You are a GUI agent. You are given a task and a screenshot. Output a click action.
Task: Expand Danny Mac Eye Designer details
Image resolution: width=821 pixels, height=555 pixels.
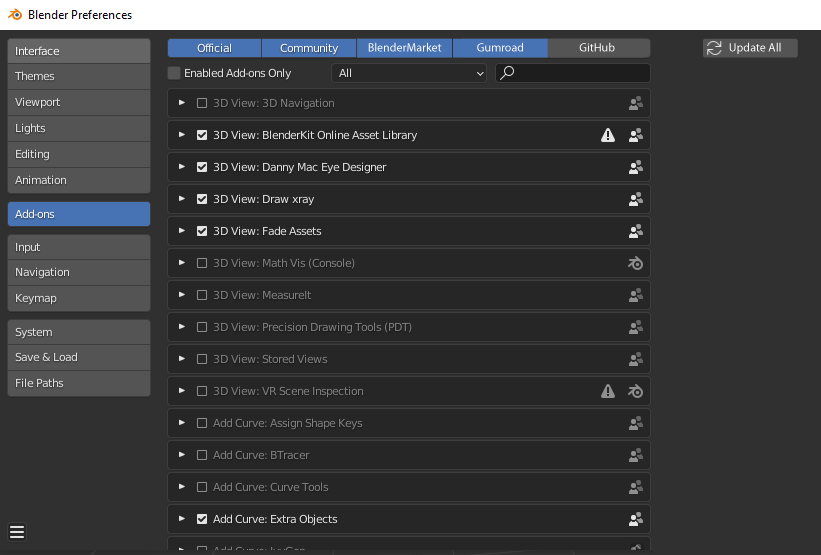[182, 166]
